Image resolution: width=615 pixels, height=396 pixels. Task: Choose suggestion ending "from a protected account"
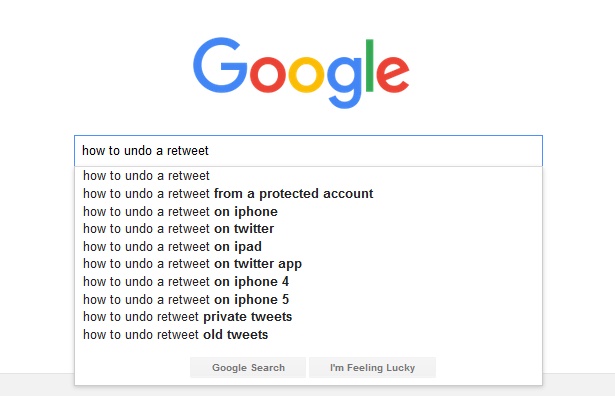point(308,193)
